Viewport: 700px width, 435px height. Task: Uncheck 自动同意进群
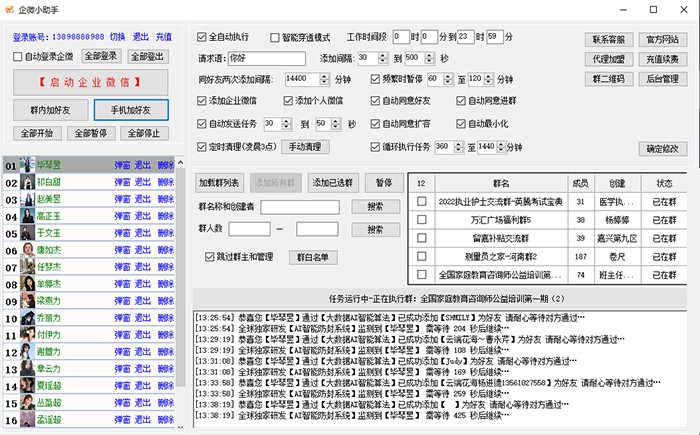461,101
